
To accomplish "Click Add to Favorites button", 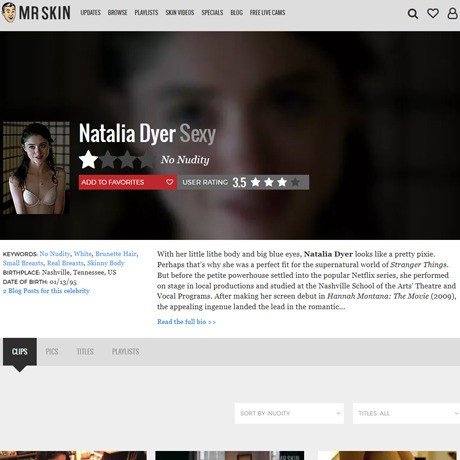I will pyautogui.click(x=128, y=182).
